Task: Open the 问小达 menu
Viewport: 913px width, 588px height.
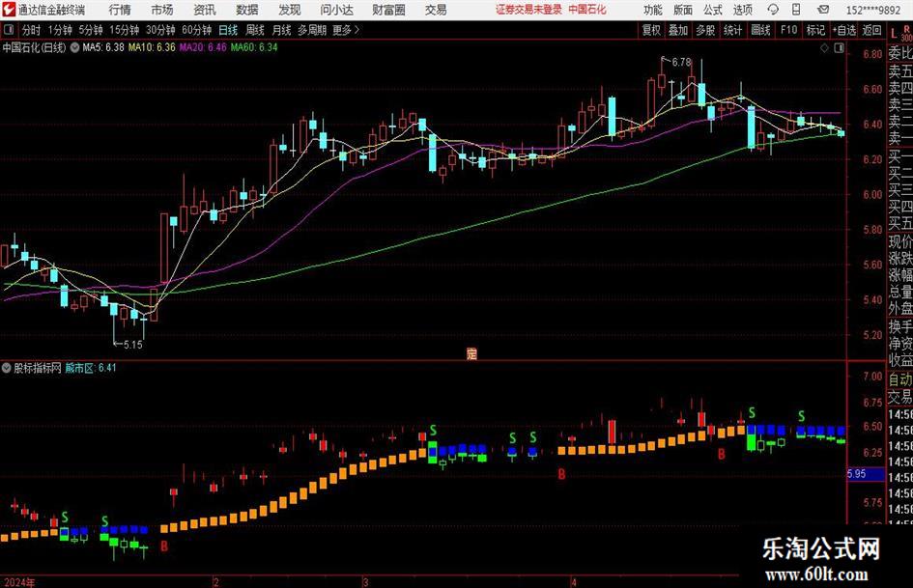Action: point(336,10)
